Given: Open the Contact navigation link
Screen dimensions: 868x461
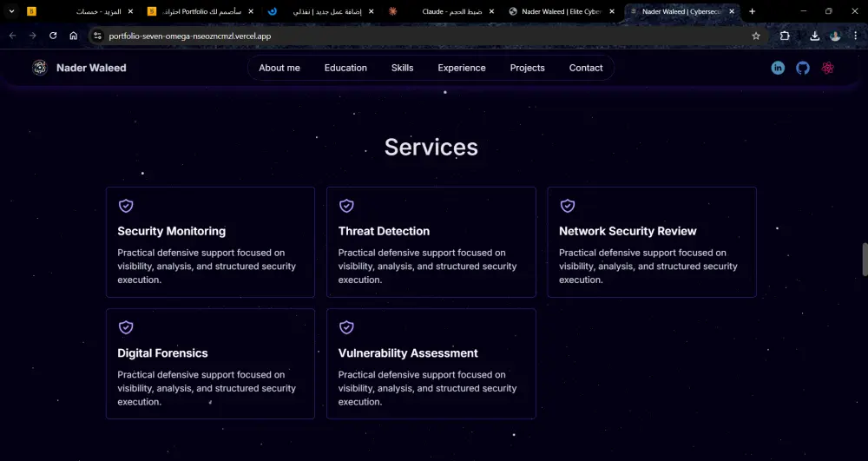Looking at the screenshot, I should (586, 68).
